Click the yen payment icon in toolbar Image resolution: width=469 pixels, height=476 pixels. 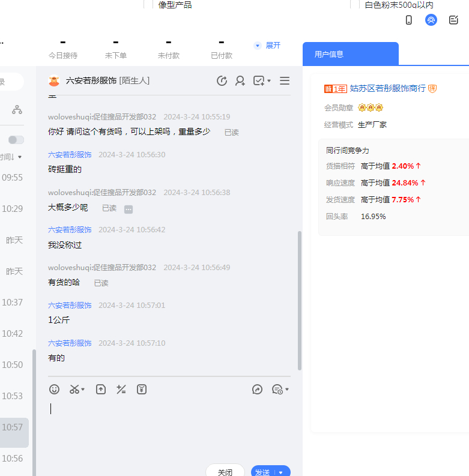142,390
